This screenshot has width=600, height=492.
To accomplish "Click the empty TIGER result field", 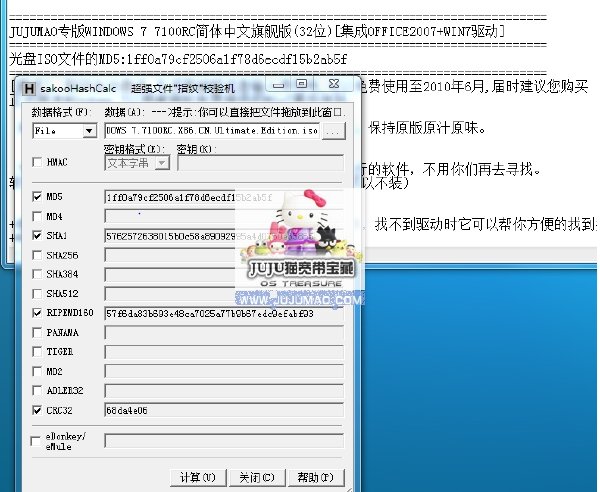I will 224,352.
